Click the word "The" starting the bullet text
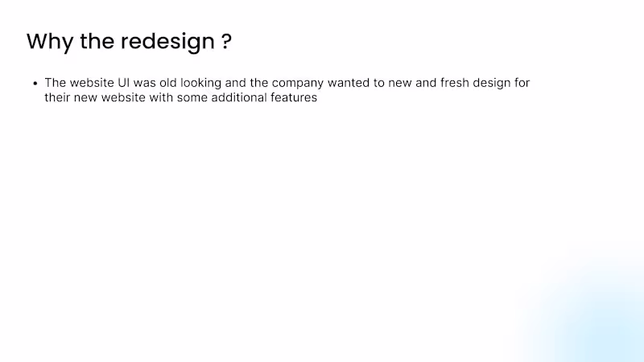 [x=56, y=83]
